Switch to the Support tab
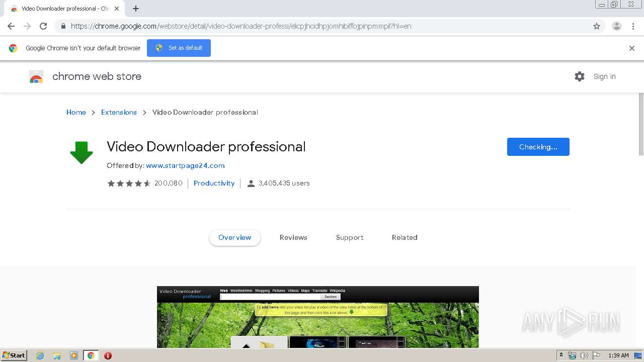The width and height of the screenshot is (644, 362). pos(350,237)
